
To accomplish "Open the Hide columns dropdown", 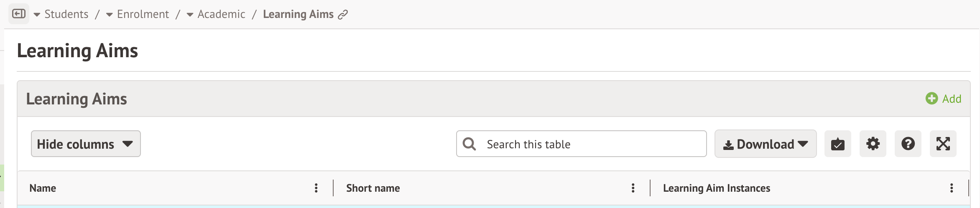I will pos(86,144).
